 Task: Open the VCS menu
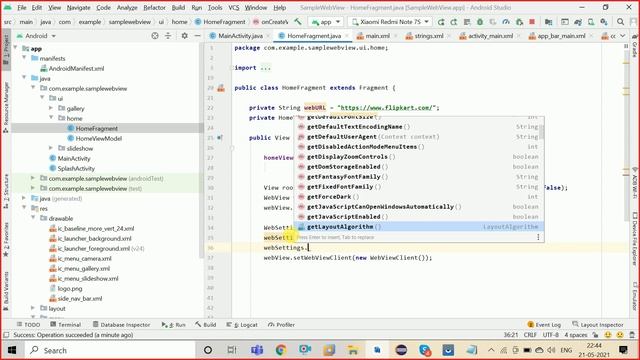(233, 7)
